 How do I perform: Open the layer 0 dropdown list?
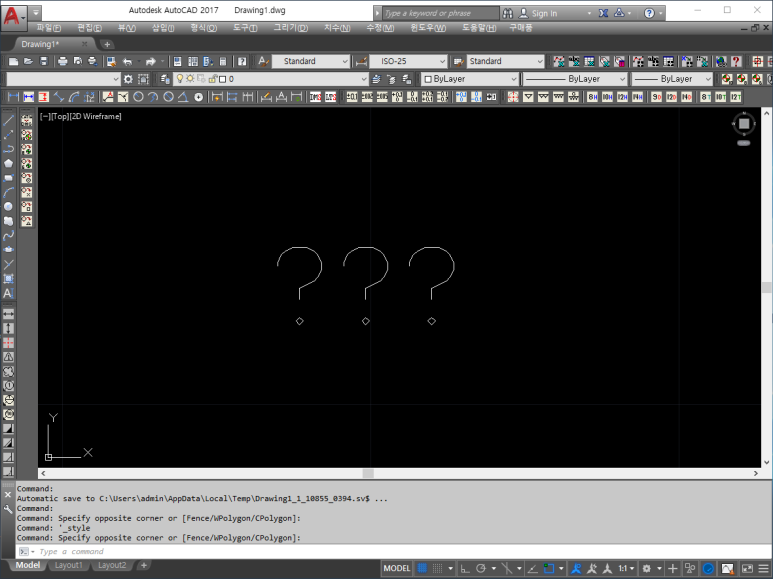(x=364, y=79)
